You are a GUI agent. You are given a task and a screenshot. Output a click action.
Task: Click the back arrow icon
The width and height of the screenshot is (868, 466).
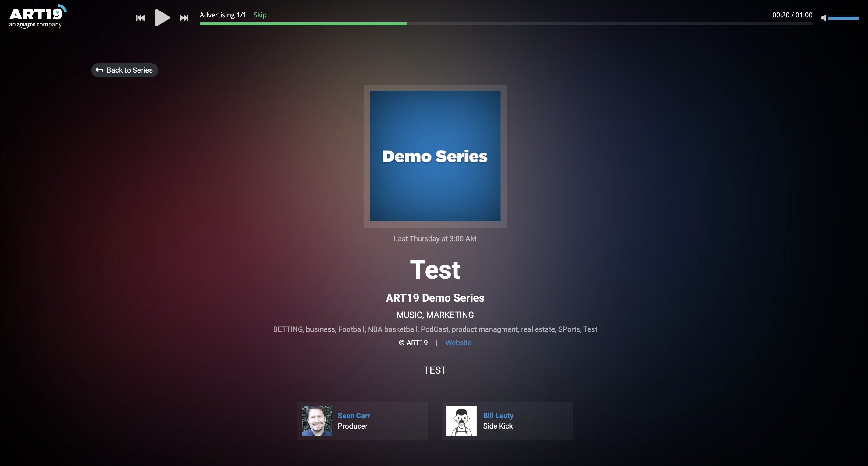click(x=100, y=70)
